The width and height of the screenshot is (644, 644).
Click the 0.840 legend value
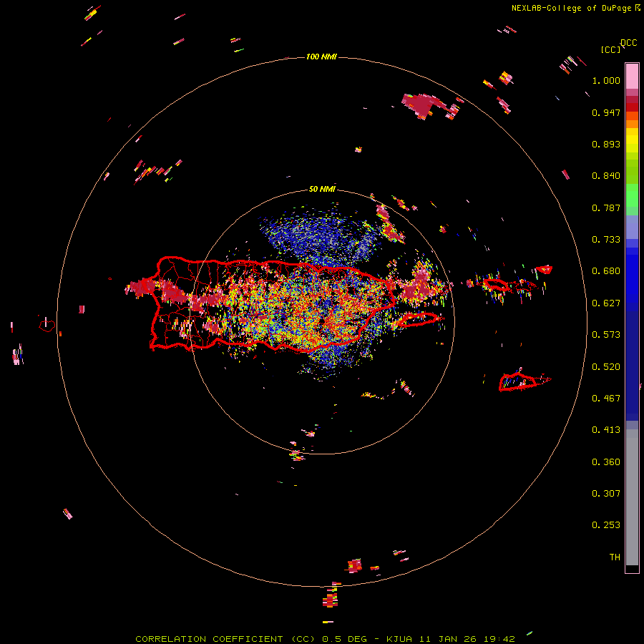(x=606, y=176)
